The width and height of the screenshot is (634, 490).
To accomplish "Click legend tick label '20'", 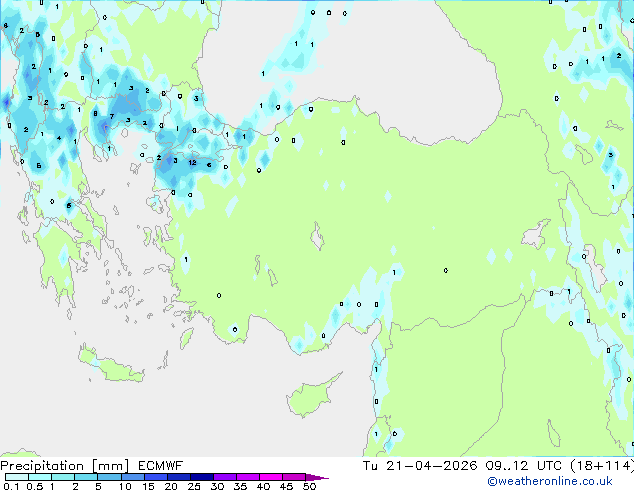I will pos(171,486).
